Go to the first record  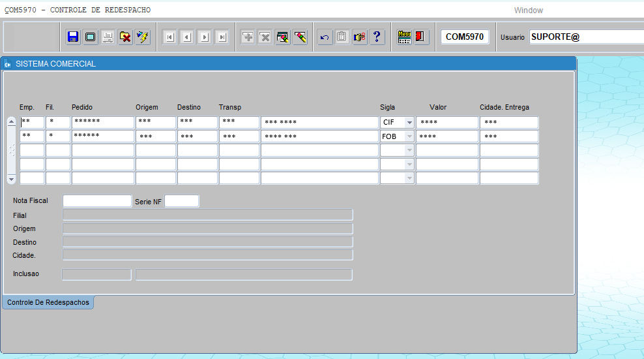(x=169, y=37)
